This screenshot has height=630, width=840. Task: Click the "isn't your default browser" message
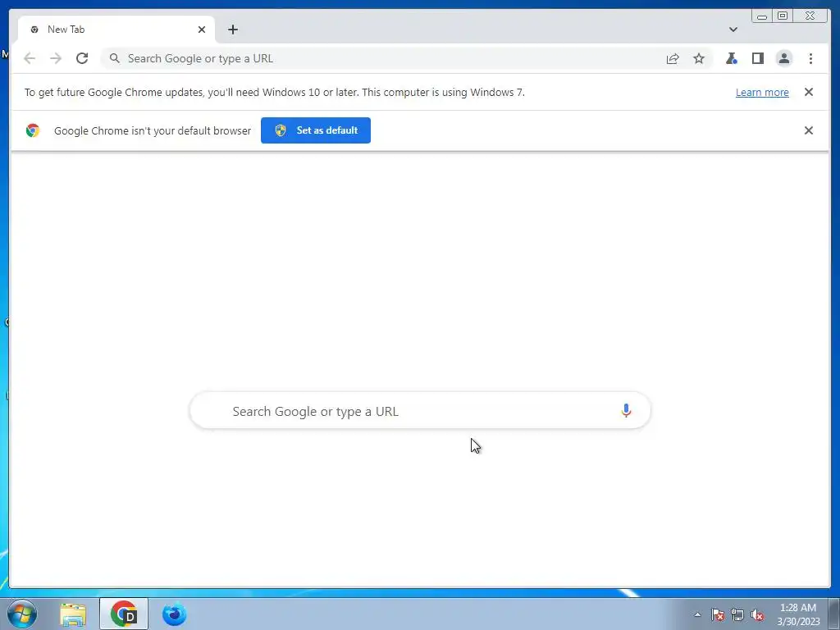(153, 130)
